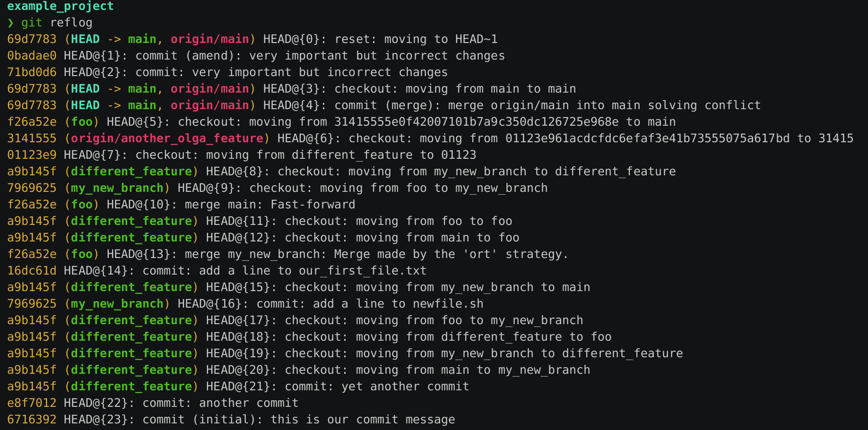The height and width of the screenshot is (430, 868).
Task: Click commit hash 0badae0
Action: [x=32, y=56]
